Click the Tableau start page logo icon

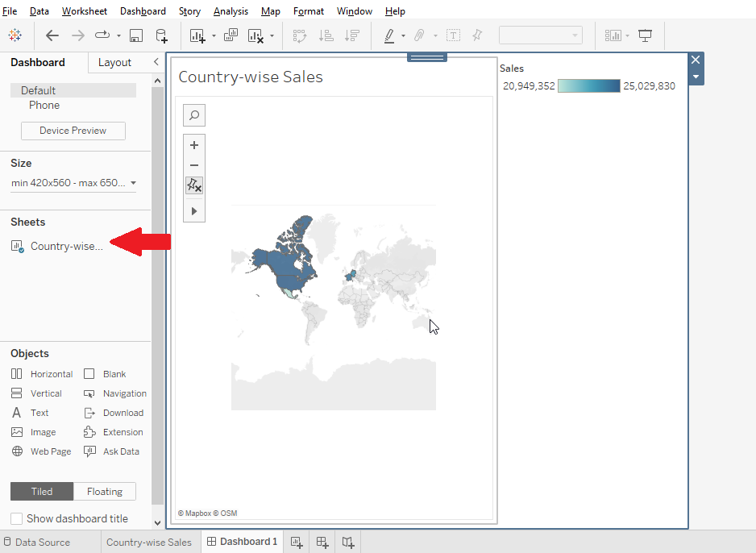pyautogui.click(x=15, y=35)
